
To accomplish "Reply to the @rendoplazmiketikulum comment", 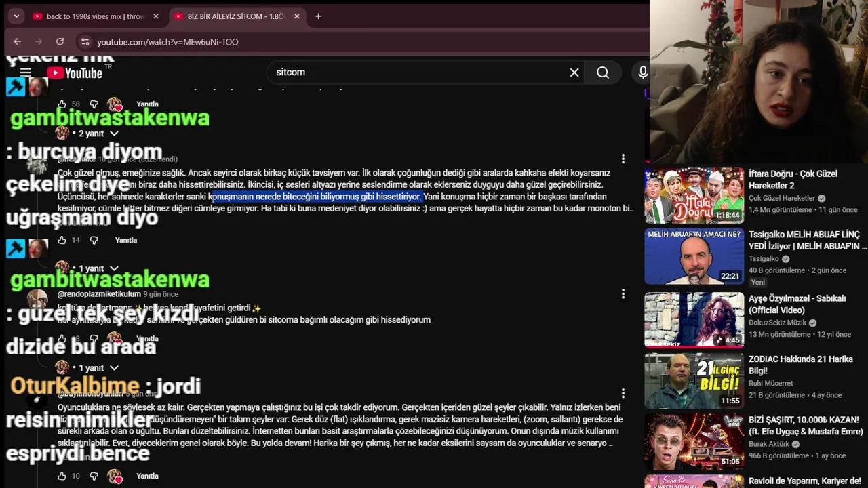I will (147, 338).
